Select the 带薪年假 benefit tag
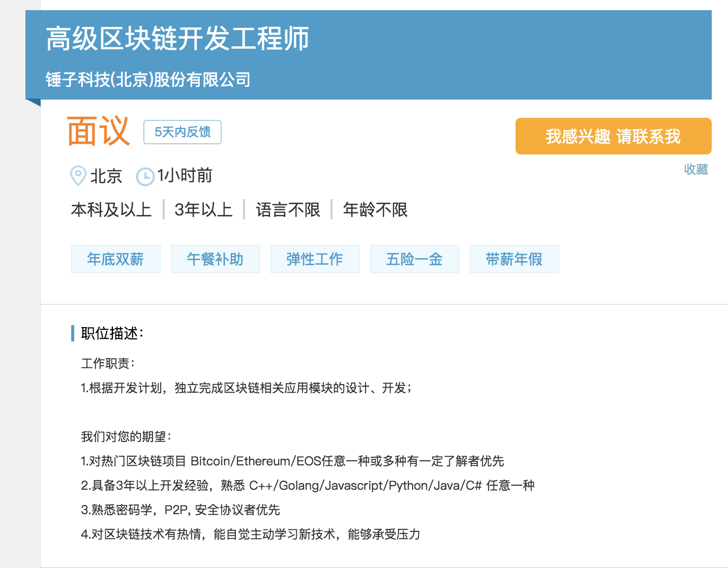The image size is (728, 568). [x=514, y=259]
